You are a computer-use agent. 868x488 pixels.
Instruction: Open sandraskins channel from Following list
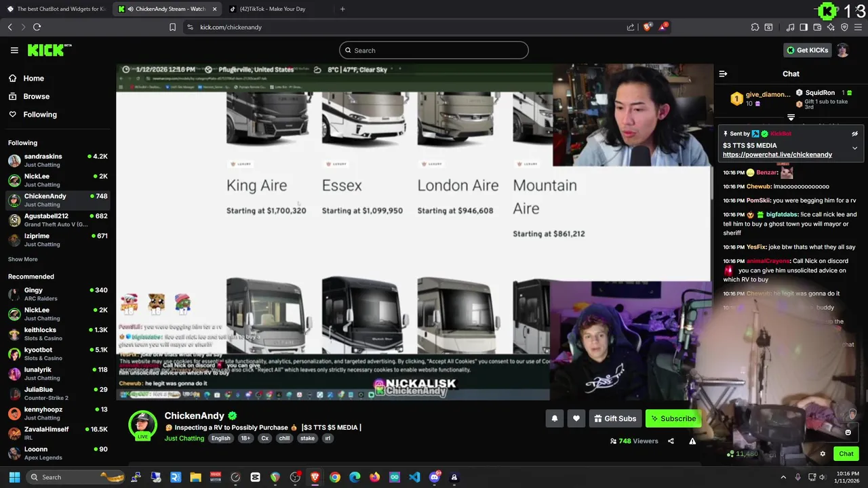tap(58, 161)
